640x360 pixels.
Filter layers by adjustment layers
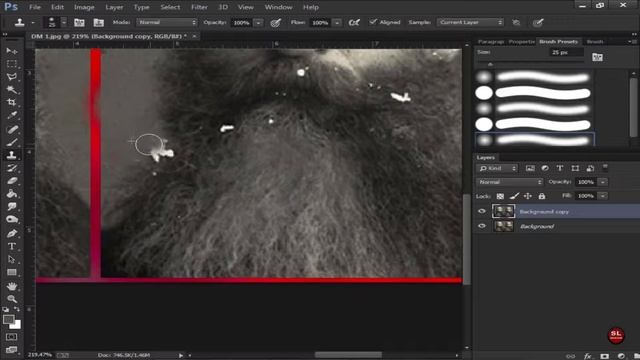coord(545,168)
